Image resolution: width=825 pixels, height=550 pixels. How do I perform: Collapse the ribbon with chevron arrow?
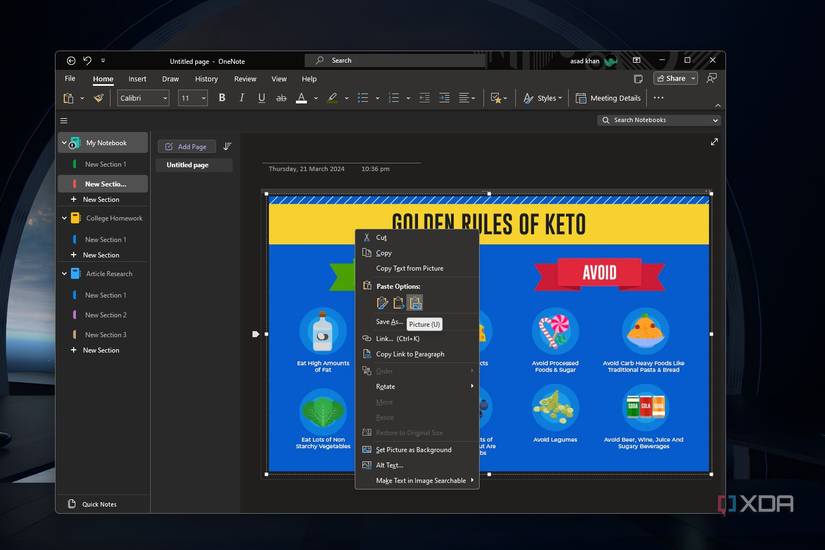click(718, 106)
